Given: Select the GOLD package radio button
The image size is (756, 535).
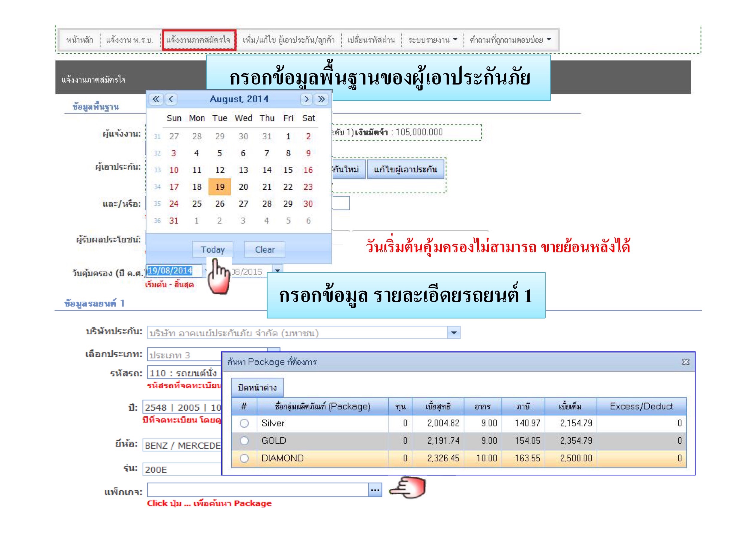Looking at the screenshot, I should [x=244, y=441].
